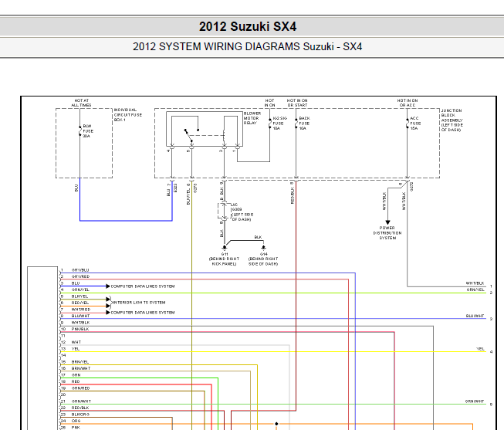504x430 pixels.
Task: Select pin 21 'GRN/WHT' label on the connector
Action: pyautogui.click(x=81, y=401)
